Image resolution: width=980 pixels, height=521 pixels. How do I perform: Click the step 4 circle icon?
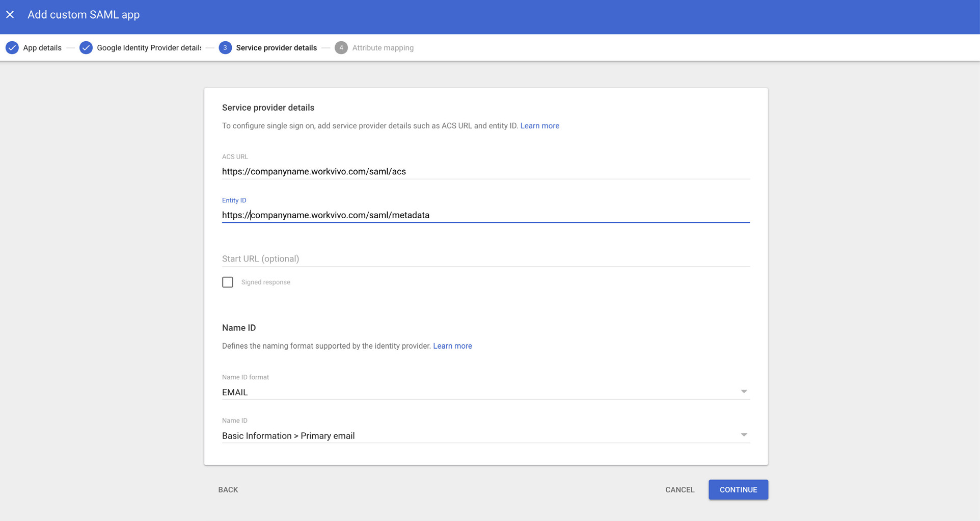click(x=341, y=48)
